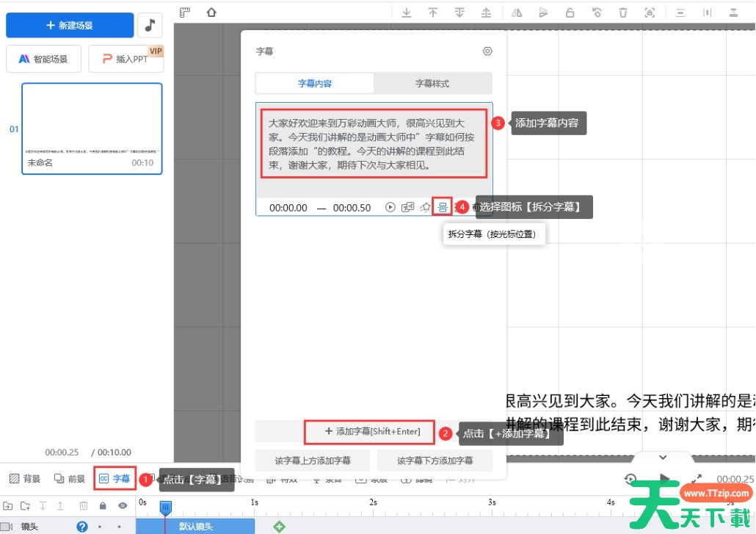Screen dimensions: 756x534
Task: Click 添加字幕 [Shift+Enter] button
Action: (x=369, y=432)
